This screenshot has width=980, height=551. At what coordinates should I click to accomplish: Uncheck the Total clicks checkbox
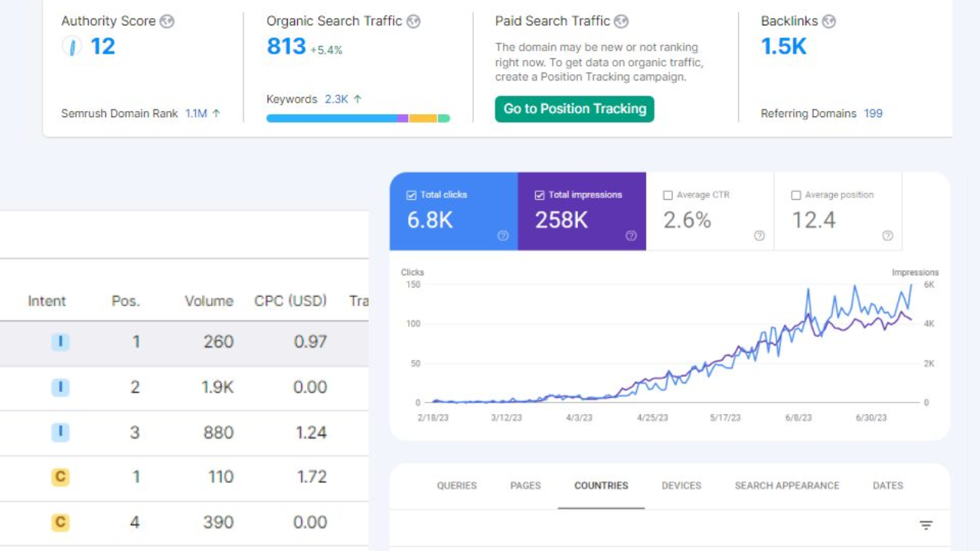point(411,195)
